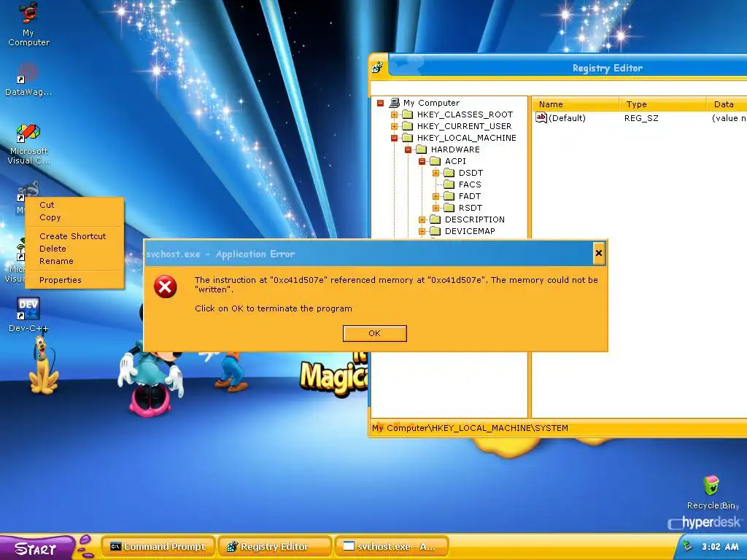This screenshot has height=560, width=747.
Task: Click the HKEY_CLASSES_ROOT folder icon
Action: (x=407, y=114)
